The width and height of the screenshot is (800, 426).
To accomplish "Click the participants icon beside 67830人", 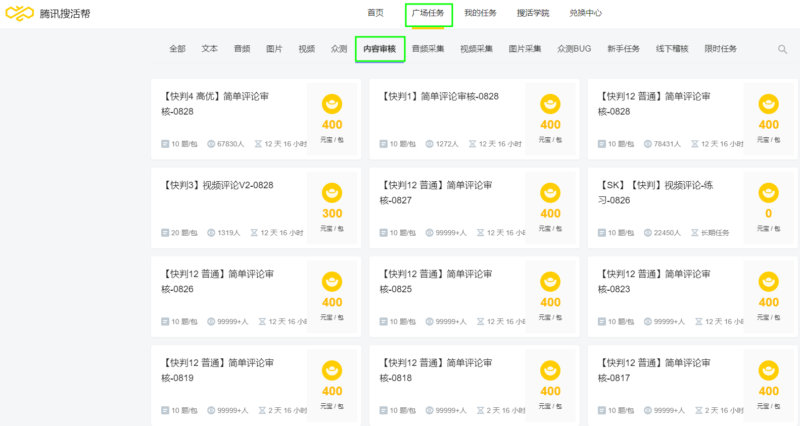I will pos(211,144).
